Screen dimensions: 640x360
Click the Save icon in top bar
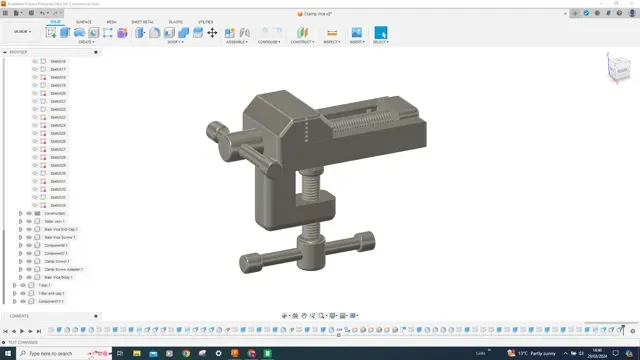31,13
